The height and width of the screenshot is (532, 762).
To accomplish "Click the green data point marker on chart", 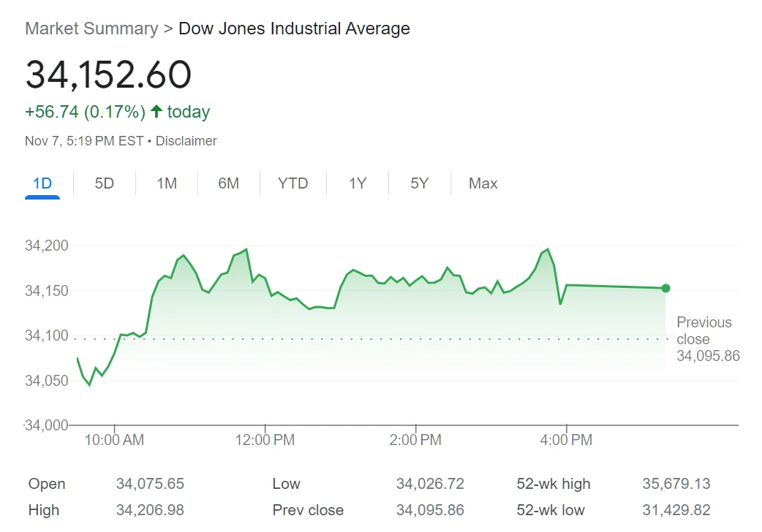I will (x=665, y=288).
